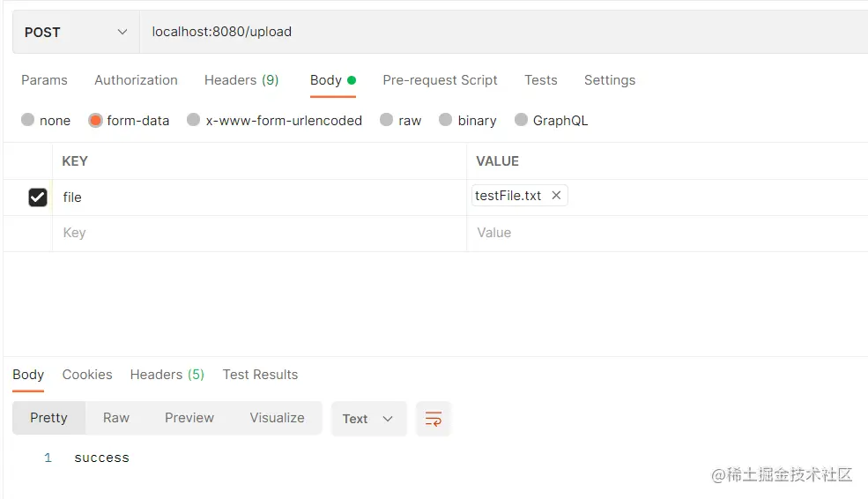Open the response Cookies tab
This screenshot has width=868, height=499.
click(x=87, y=375)
